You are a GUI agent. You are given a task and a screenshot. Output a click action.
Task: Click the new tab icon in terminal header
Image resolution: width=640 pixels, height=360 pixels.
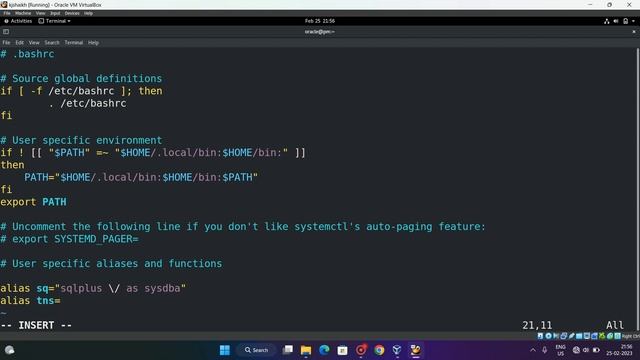(6, 32)
